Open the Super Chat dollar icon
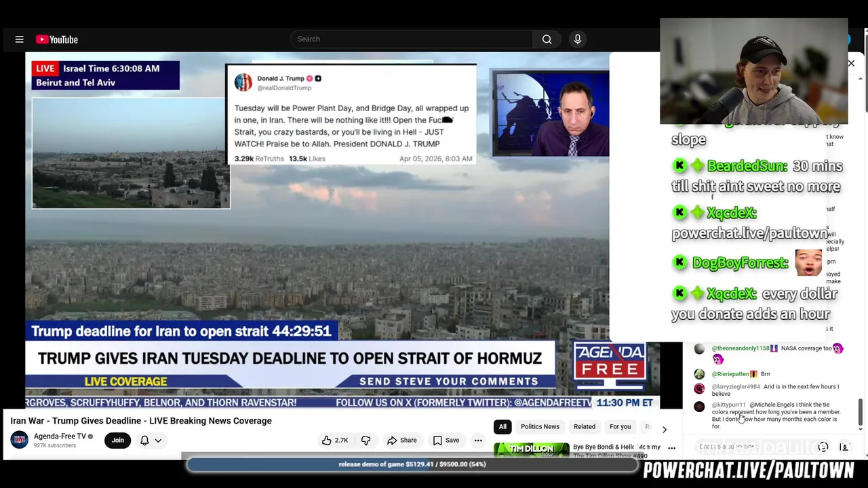 coord(844,447)
